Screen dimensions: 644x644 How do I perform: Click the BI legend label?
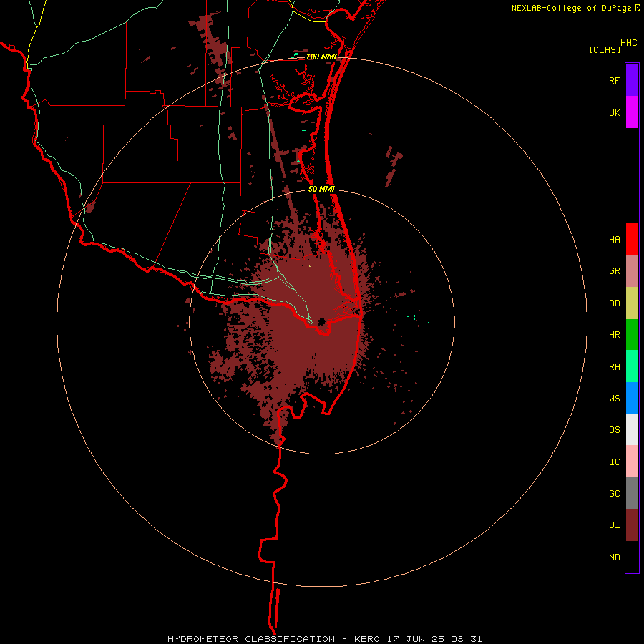(615, 525)
